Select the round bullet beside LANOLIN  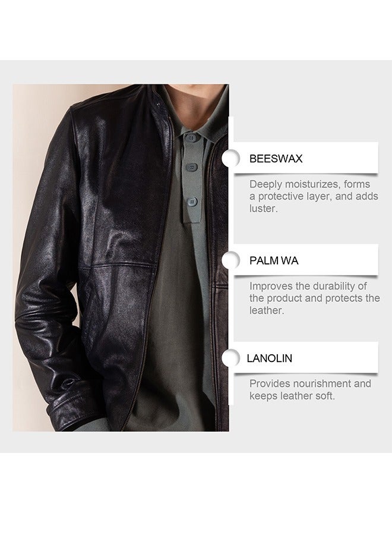(231, 358)
